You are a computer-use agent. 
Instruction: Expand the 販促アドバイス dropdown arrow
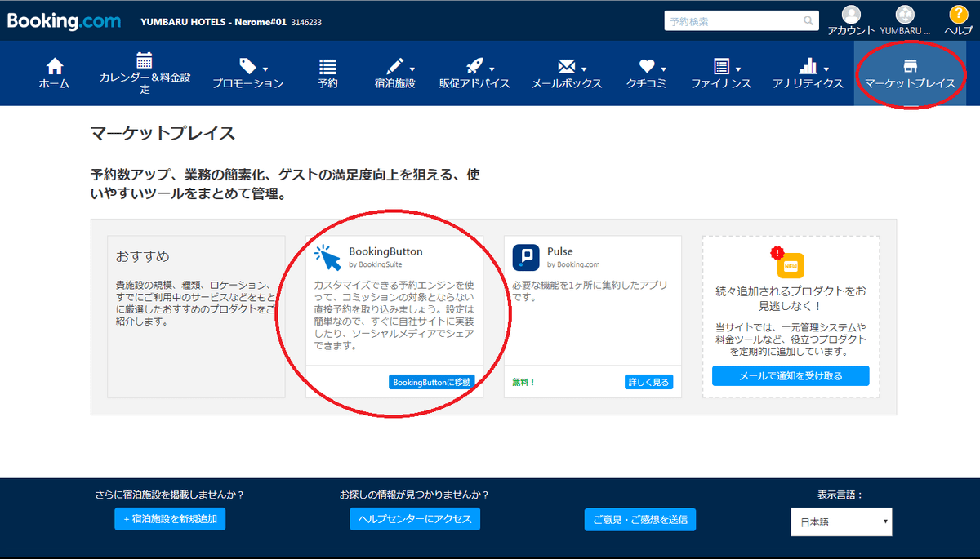pyautogui.click(x=492, y=69)
